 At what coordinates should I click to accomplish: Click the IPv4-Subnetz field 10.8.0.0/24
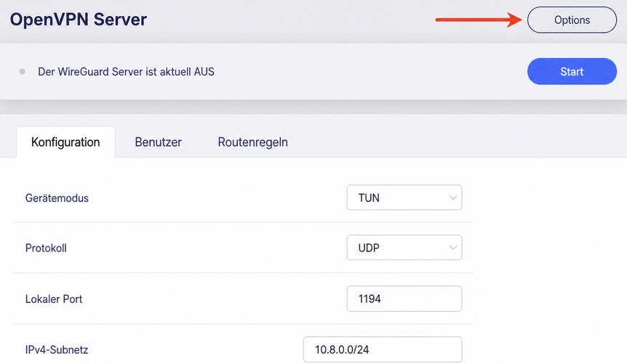pos(383,349)
